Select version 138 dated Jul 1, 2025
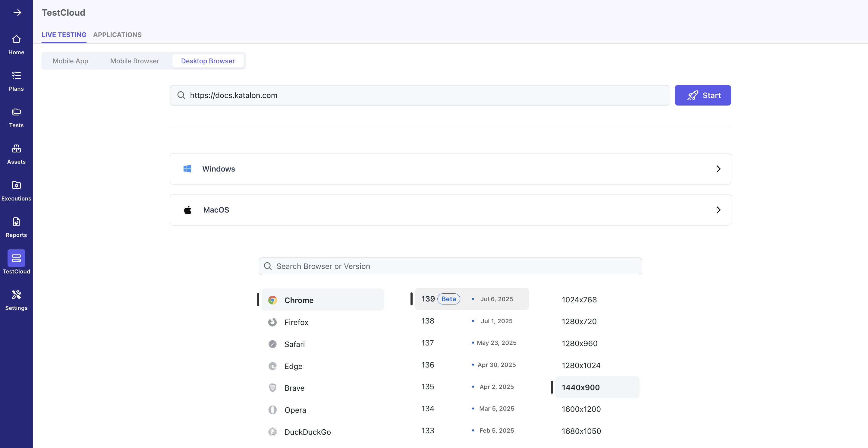868x448 pixels. [471, 320]
